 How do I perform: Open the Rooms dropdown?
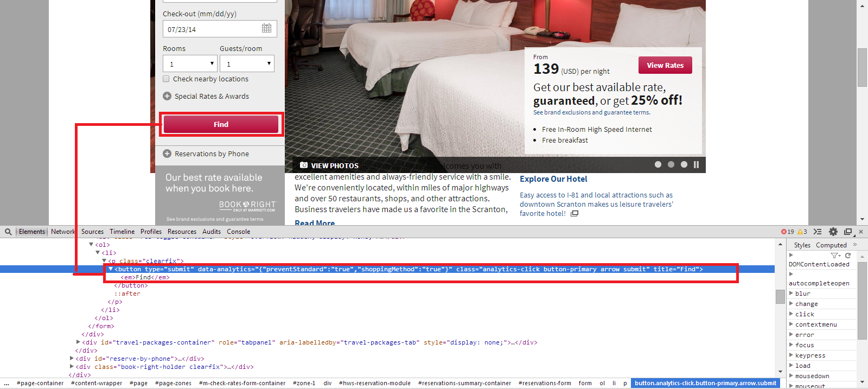[x=190, y=63]
